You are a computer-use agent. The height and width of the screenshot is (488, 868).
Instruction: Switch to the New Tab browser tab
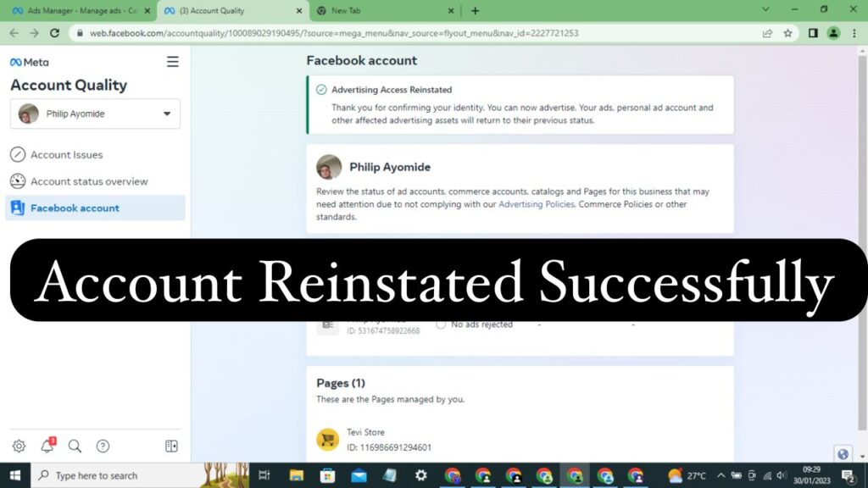click(x=385, y=10)
